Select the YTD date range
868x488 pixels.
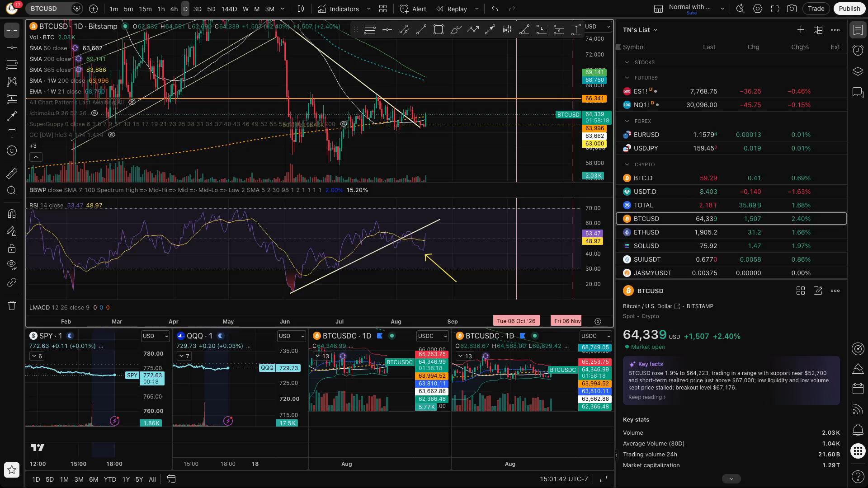pos(110,479)
